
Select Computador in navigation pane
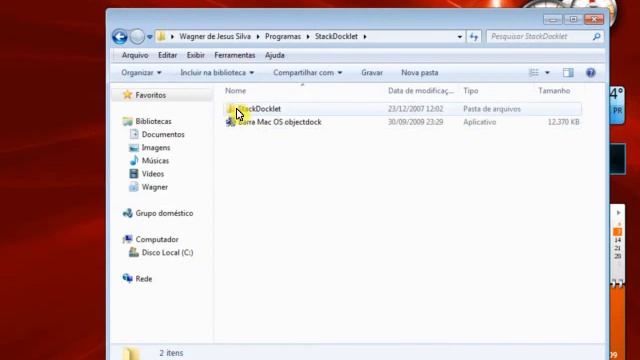pos(157,239)
